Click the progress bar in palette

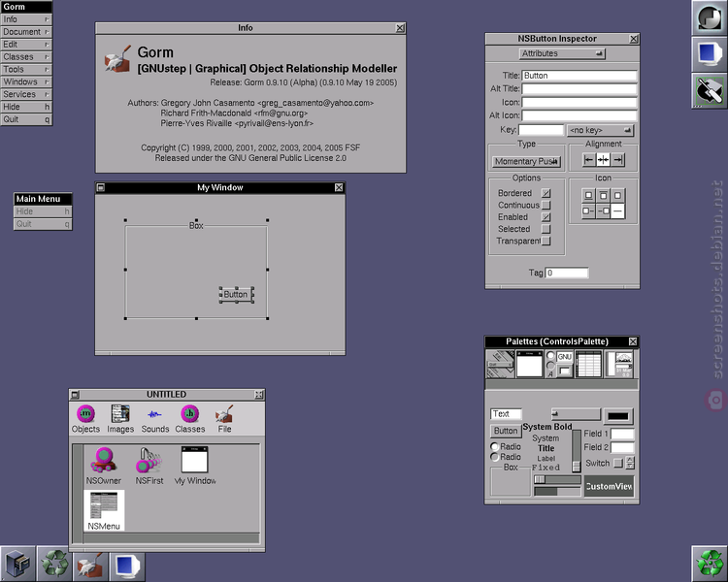(x=557, y=492)
